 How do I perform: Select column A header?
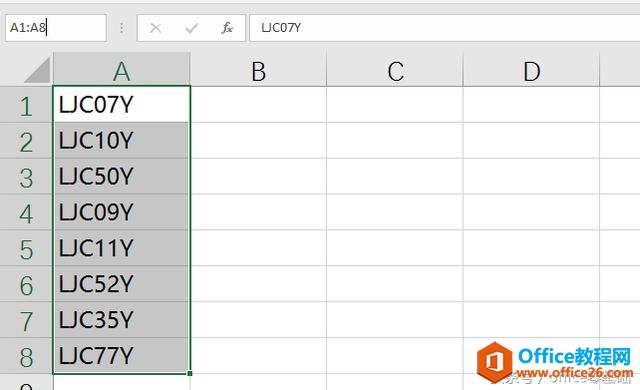[x=122, y=70]
